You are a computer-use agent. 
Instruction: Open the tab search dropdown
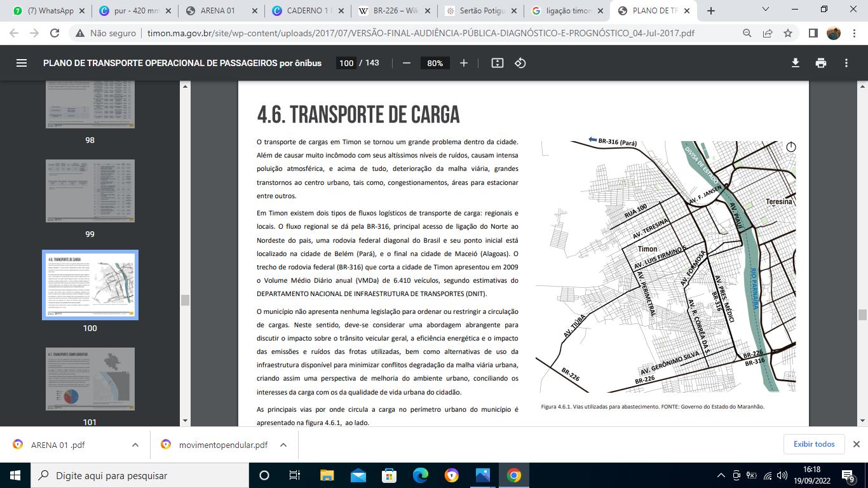coord(766,10)
